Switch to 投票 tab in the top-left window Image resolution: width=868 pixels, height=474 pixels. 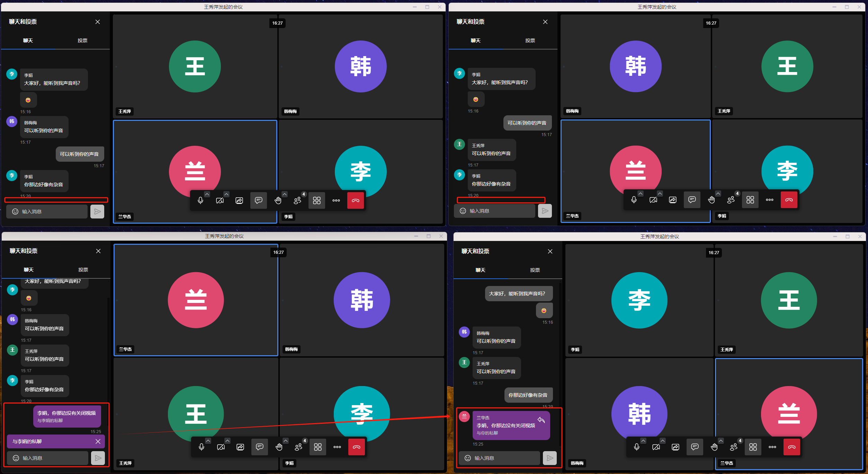[82, 41]
